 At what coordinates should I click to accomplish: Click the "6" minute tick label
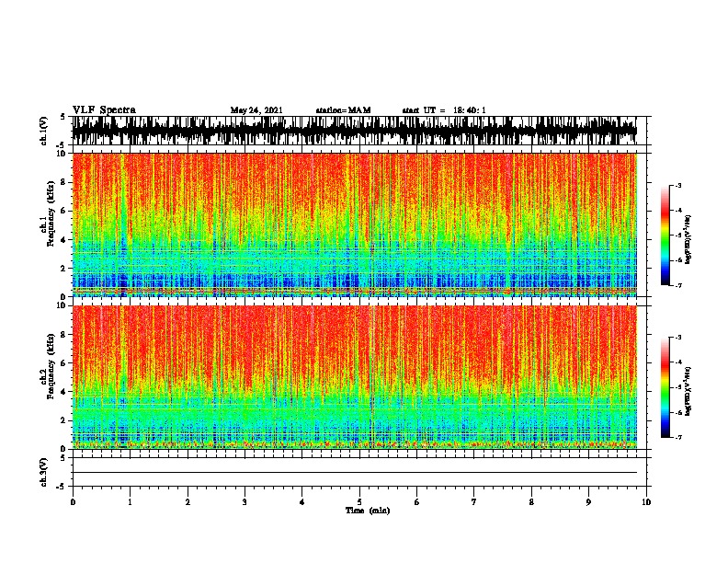coord(417,502)
